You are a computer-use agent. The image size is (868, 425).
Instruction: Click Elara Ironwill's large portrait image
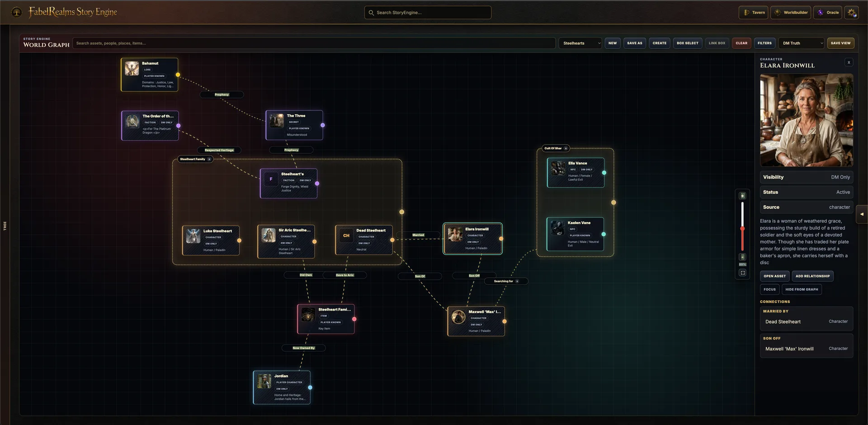pyautogui.click(x=807, y=120)
